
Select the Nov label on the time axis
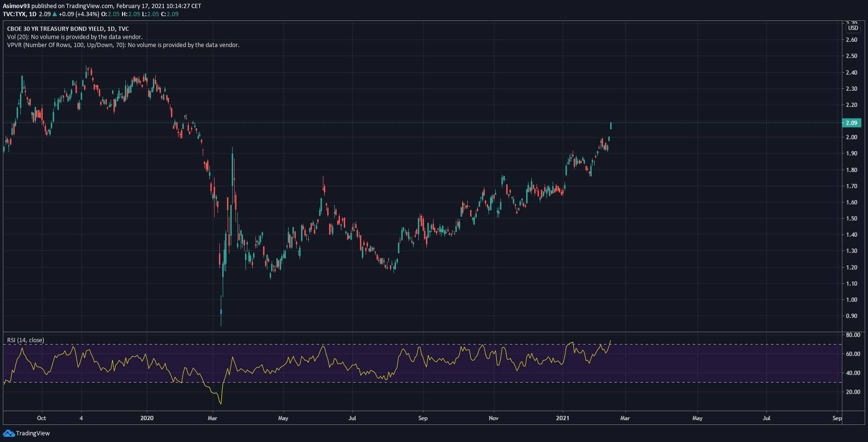click(493, 418)
